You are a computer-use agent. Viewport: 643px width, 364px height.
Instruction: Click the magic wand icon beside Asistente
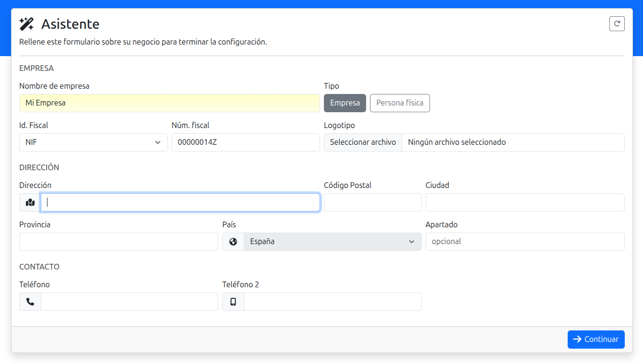pyautogui.click(x=26, y=24)
